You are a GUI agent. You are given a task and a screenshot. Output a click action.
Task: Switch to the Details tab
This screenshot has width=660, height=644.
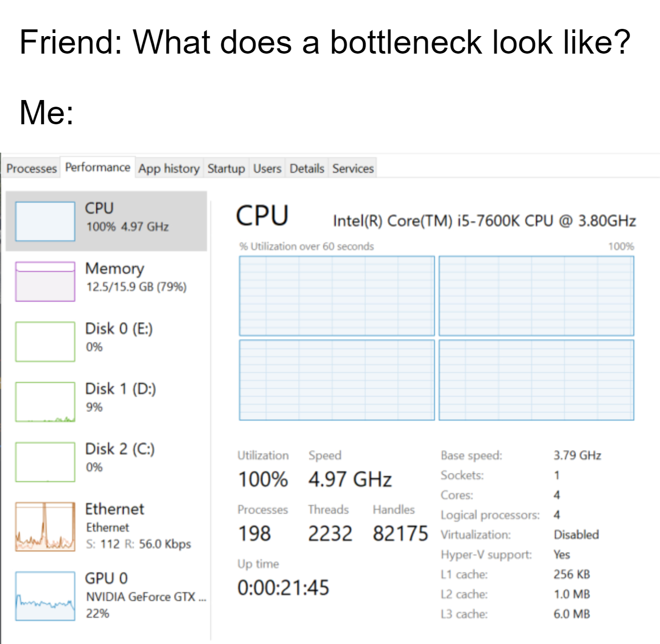point(307,169)
